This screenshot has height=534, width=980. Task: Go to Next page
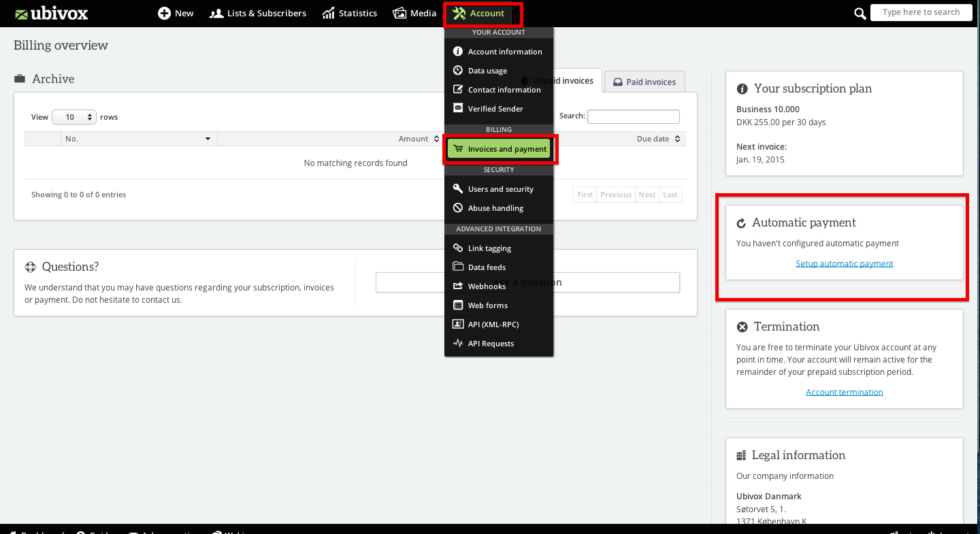click(x=647, y=195)
